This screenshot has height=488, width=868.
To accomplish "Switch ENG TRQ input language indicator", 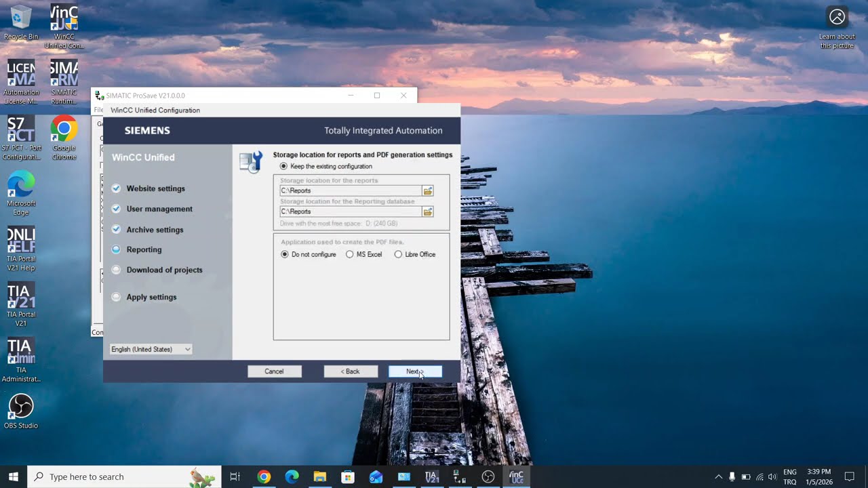I will pos(790,476).
